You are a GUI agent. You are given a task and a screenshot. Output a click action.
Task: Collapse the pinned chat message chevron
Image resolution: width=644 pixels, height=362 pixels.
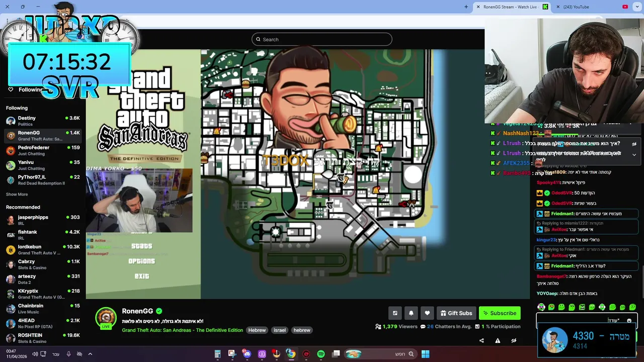click(634, 155)
